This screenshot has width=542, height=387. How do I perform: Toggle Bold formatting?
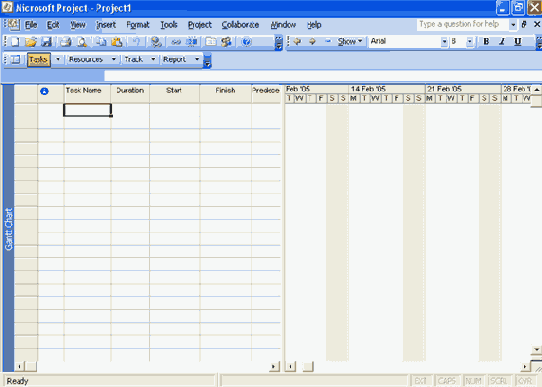pos(486,41)
